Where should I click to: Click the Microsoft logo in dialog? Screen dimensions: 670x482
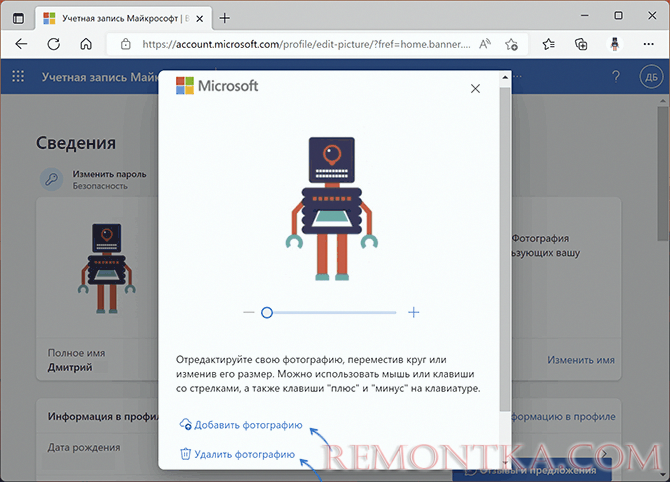coord(217,86)
